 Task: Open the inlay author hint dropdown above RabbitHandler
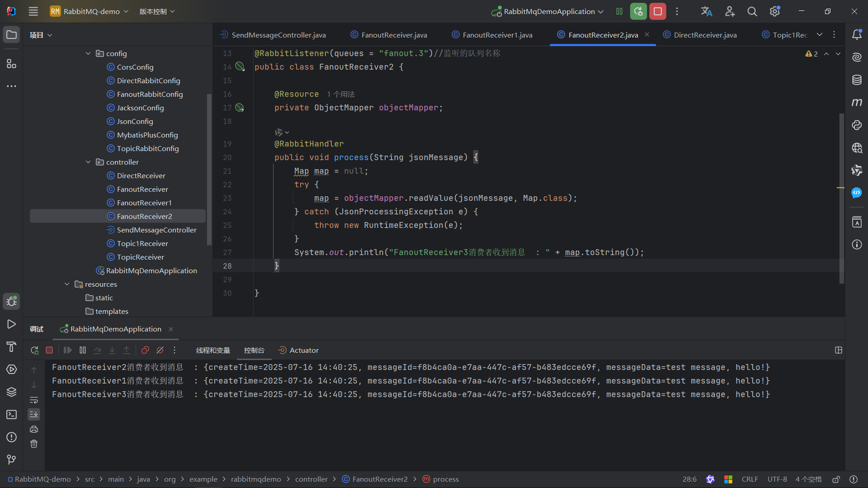pyautogui.click(x=282, y=132)
